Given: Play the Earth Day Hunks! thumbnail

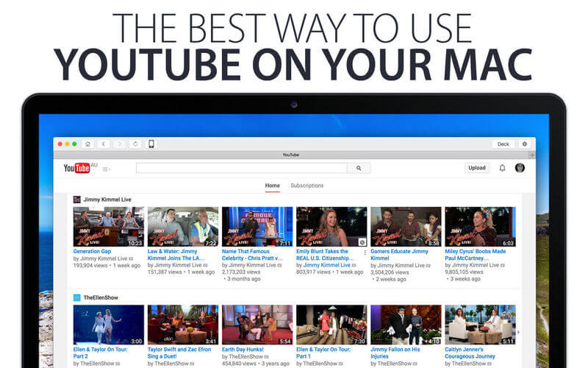Looking at the screenshot, I should [257, 325].
